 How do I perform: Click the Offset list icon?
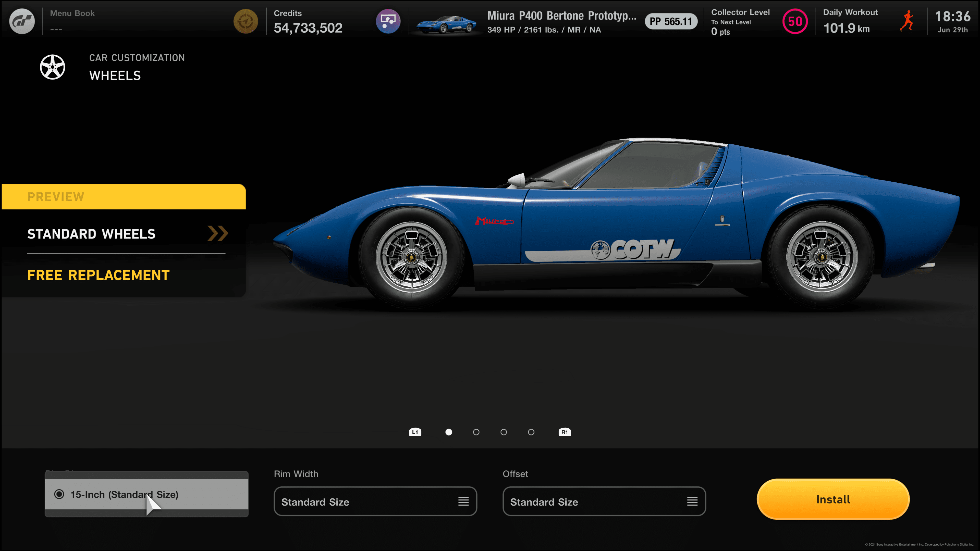point(692,502)
